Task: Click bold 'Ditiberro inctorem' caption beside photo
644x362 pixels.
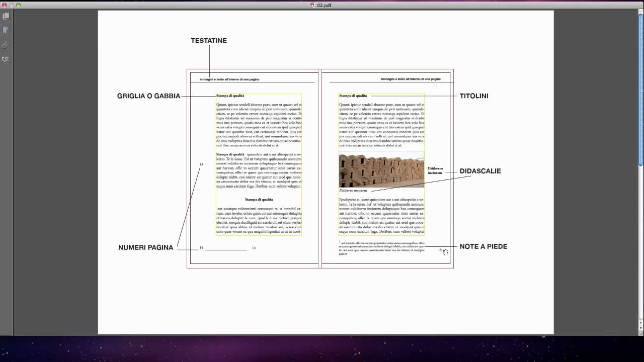Action: (435, 170)
